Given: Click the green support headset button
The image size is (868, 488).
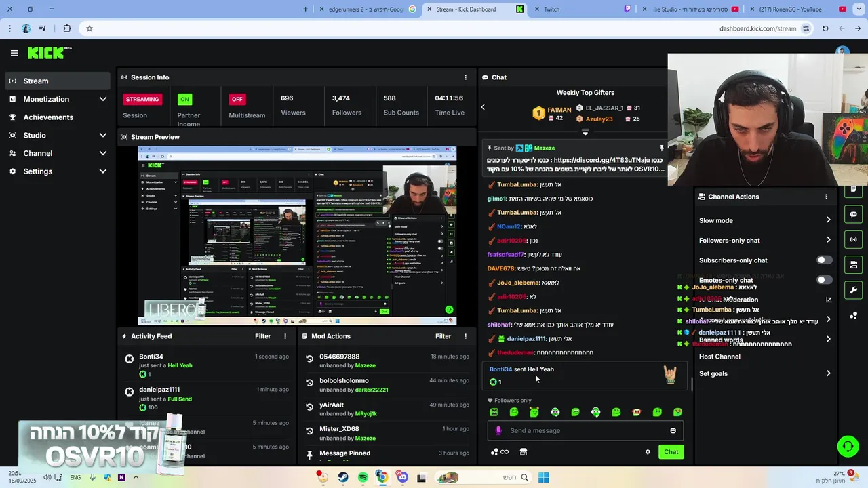Looking at the screenshot, I should tap(848, 446).
